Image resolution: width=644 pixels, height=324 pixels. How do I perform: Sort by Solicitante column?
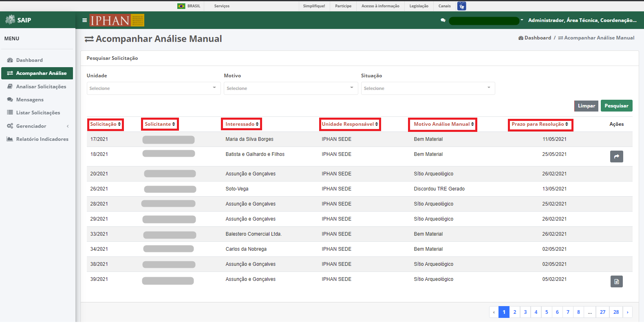pyautogui.click(x=160, y=124)
